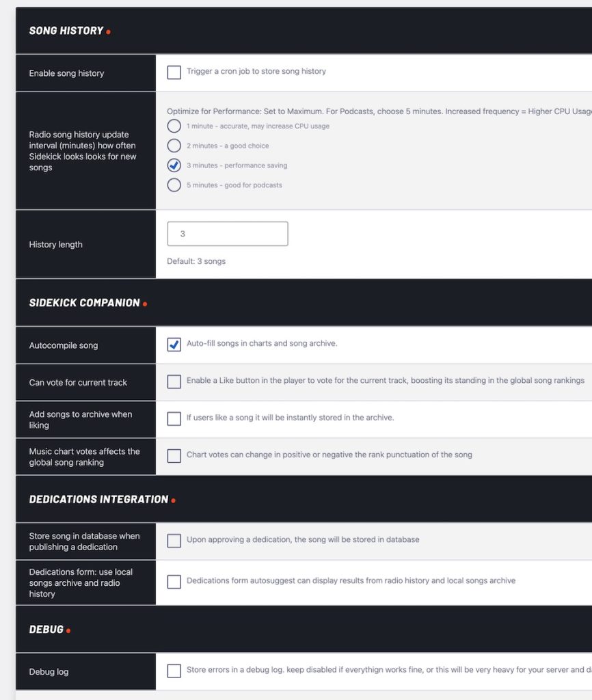This screenshot has height=700, width=592.
Task: Click the SIDEKICK COMPANION section header
Action: point(85,302)
